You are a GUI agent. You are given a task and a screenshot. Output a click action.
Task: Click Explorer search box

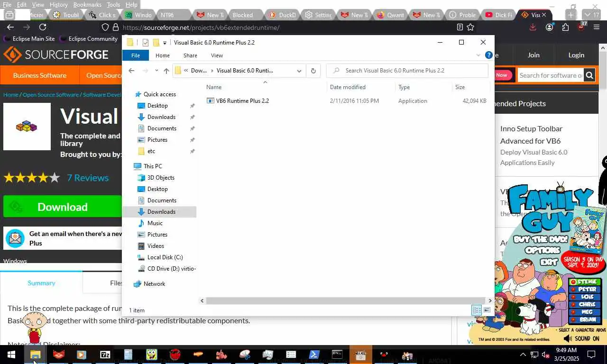click(x=407, y=71)
